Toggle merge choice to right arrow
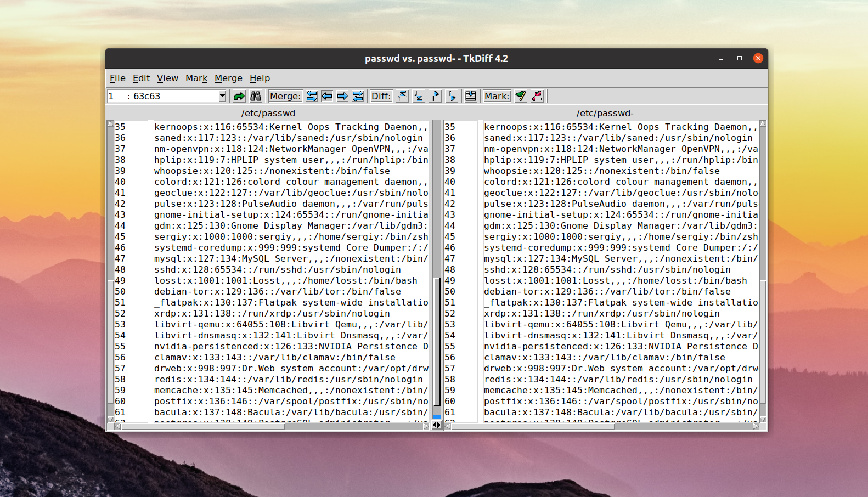 pyautogui.click(x=342, y=96)
